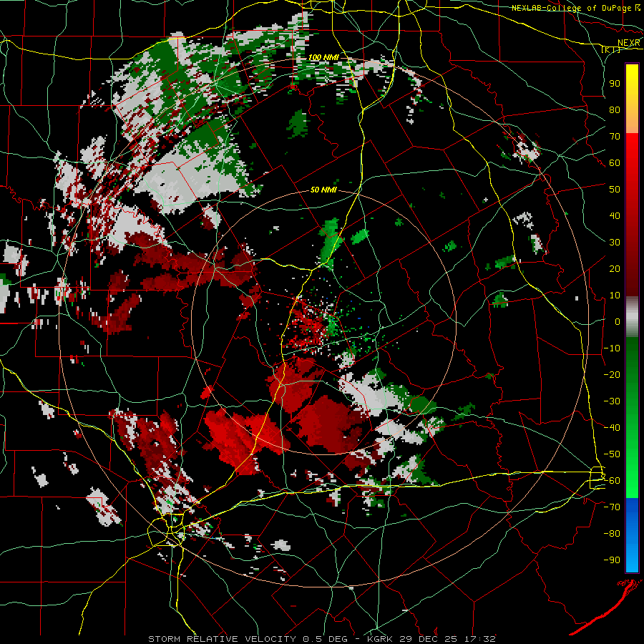Image resolution: width=644 pixels, height=644 pixels.
Task: Click the "50 NMI" range ring label
Action: click(x=323, y=190)
